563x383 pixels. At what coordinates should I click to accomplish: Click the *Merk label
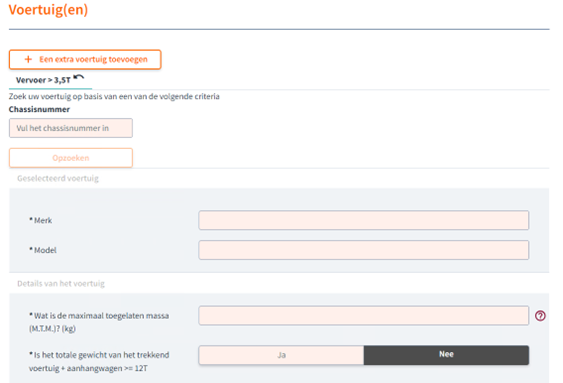(41, 220)
